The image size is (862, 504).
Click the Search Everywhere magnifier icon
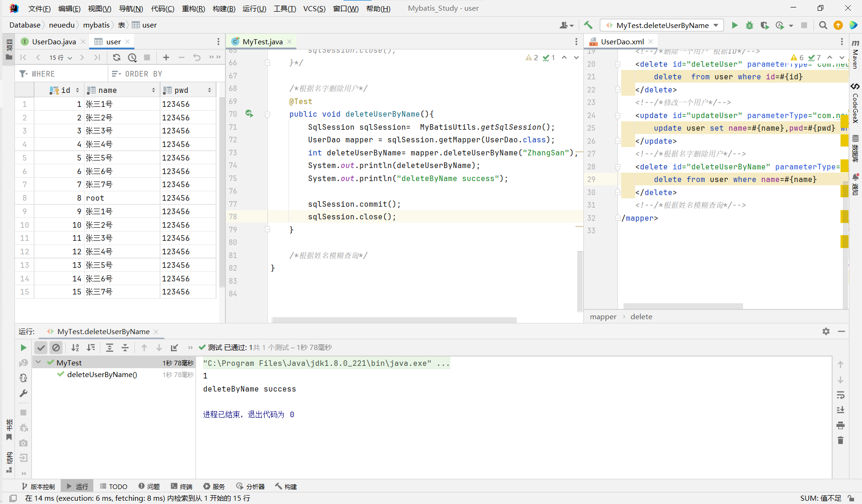823,25
